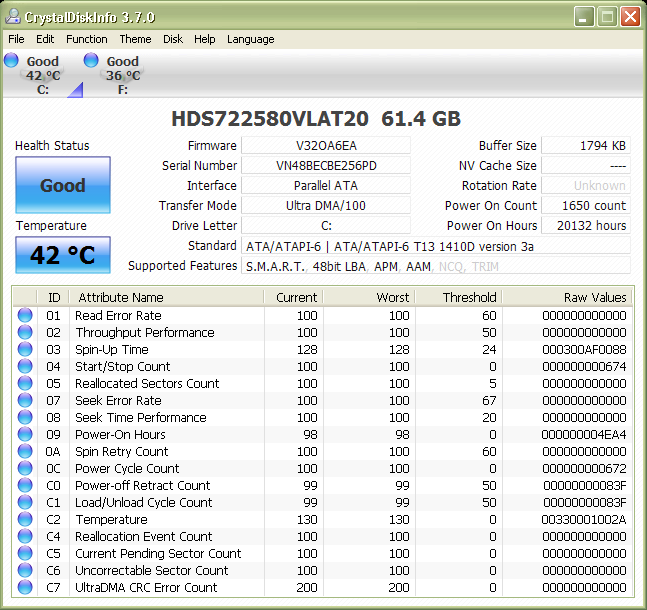Image resolution: width=647 pixels, height=610 pixels.
Task: Select the C: drive status orb
Action: point(11,60)
